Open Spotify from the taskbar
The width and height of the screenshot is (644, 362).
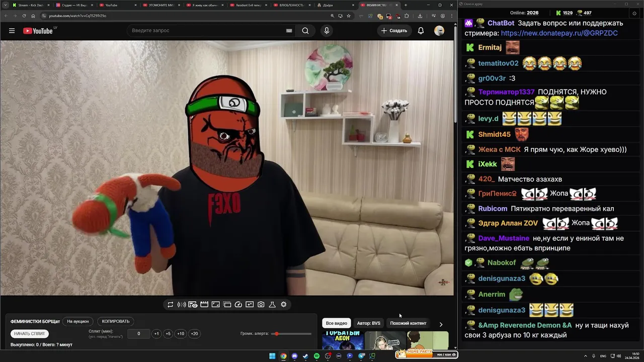(316, 356)
